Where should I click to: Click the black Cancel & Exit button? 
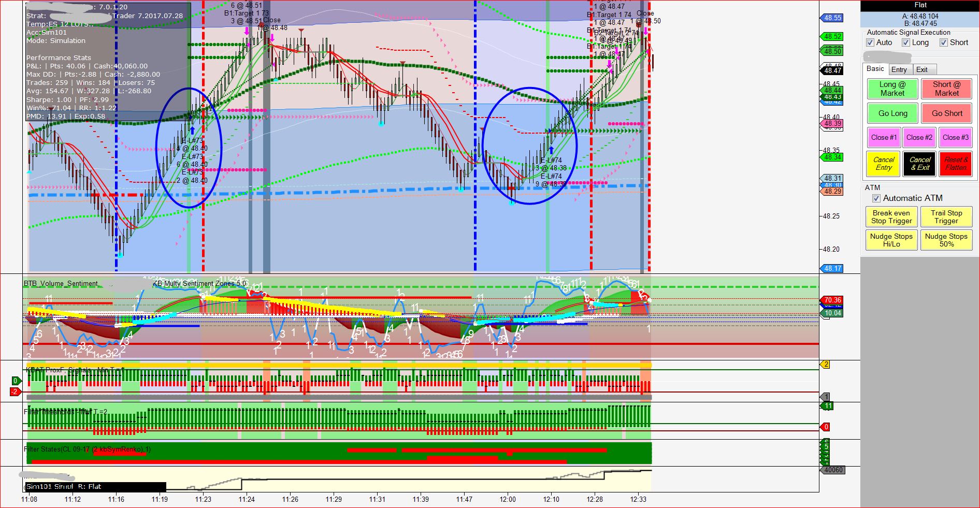click(919, 164)
